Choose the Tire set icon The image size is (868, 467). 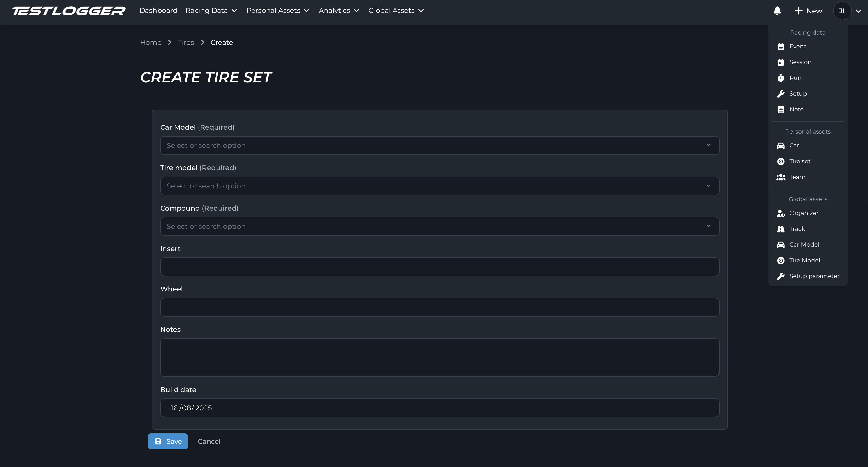(781, 162)
